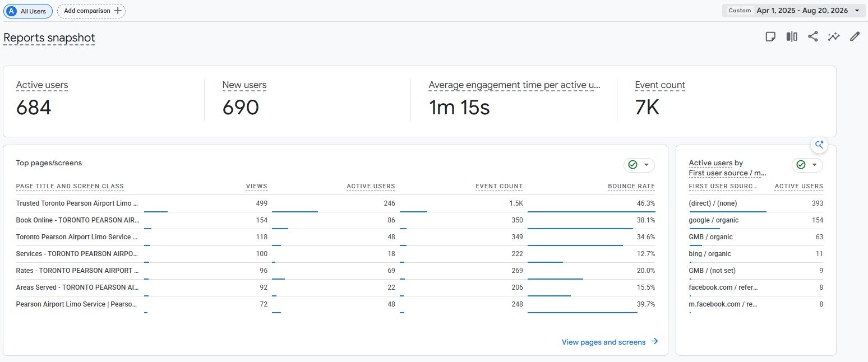
Task: Click the pencil customize report icon
Action: 855,37
